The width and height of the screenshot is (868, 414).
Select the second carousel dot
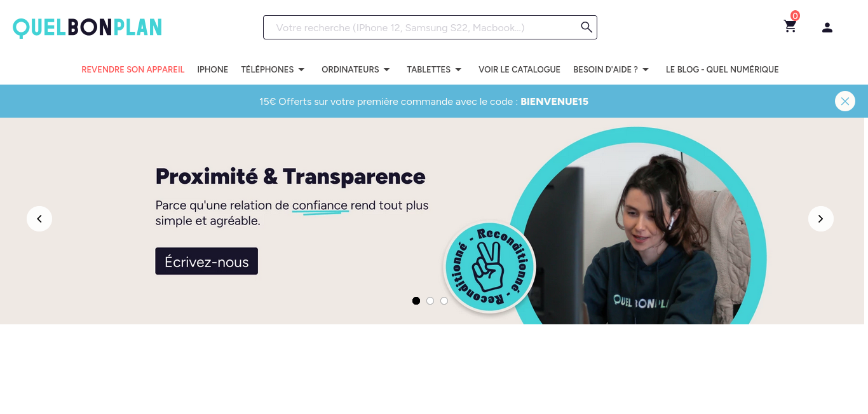(x=430, y=301)
